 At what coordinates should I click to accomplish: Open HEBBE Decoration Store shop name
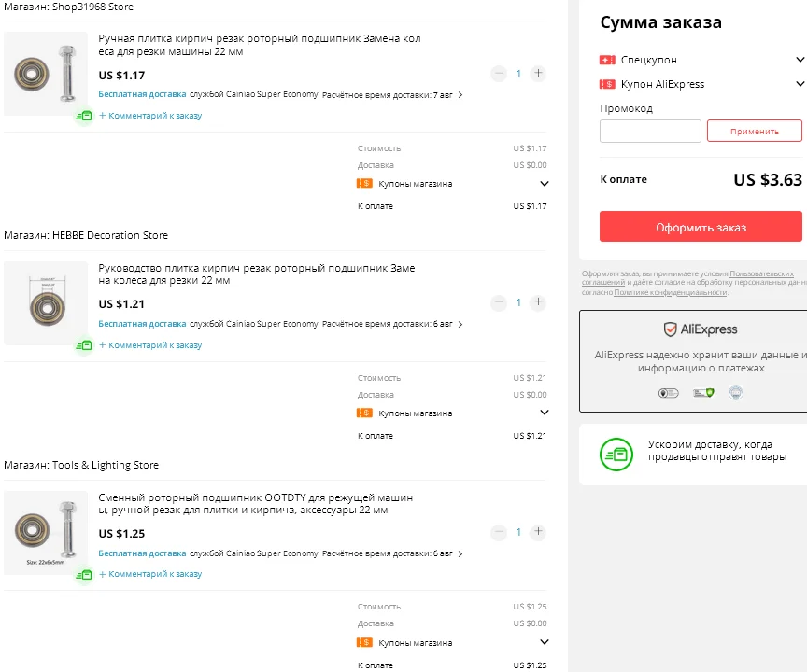pyautogui.click(x=110, y=235)
